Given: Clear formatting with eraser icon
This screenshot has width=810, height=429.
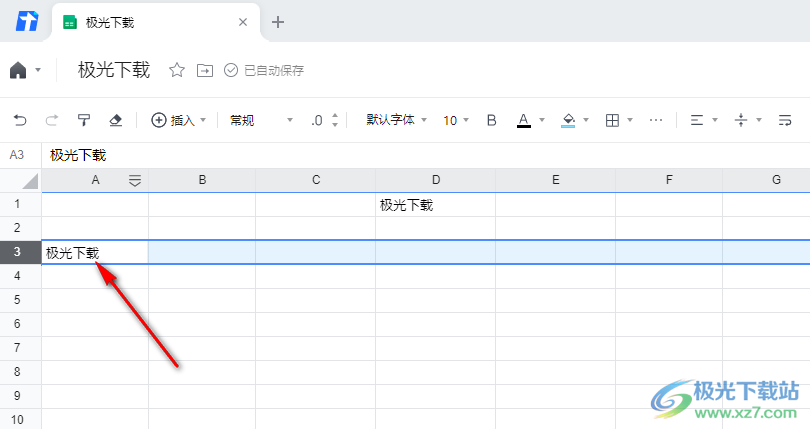Looking at the screenshot, I should point(116,120).
